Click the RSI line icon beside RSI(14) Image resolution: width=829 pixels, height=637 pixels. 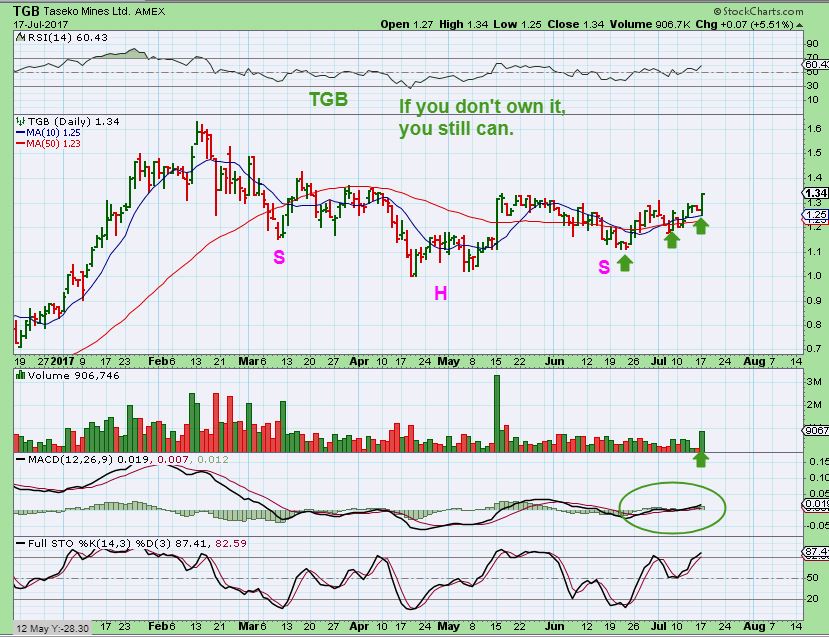coord(20,37)
